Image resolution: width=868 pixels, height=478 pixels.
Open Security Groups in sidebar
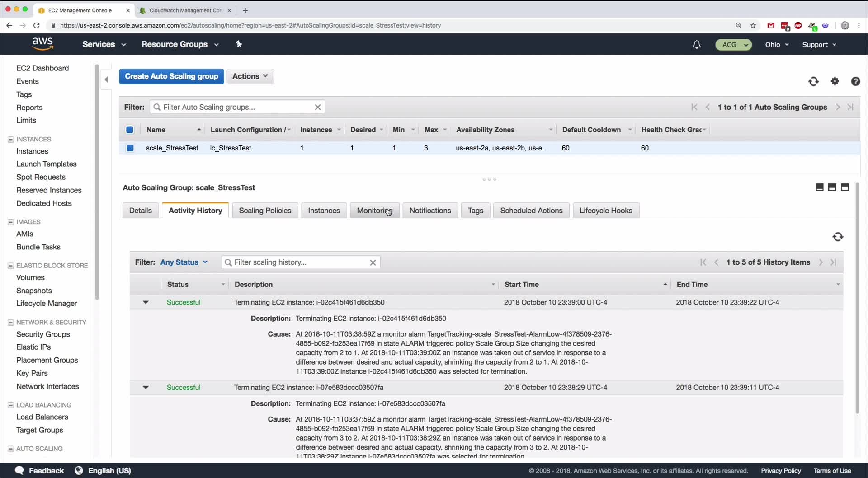coord(43,334)
